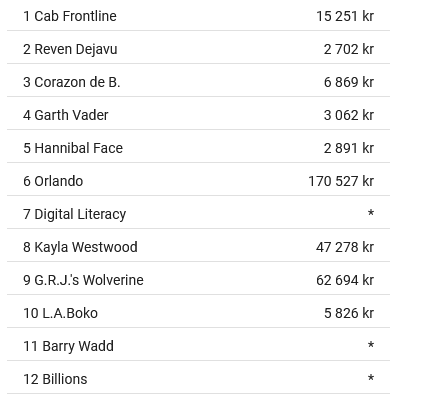Screen dimensions: 421x406
Task: Open the 7 Digital Literacy row
Action: coord(198,212)
